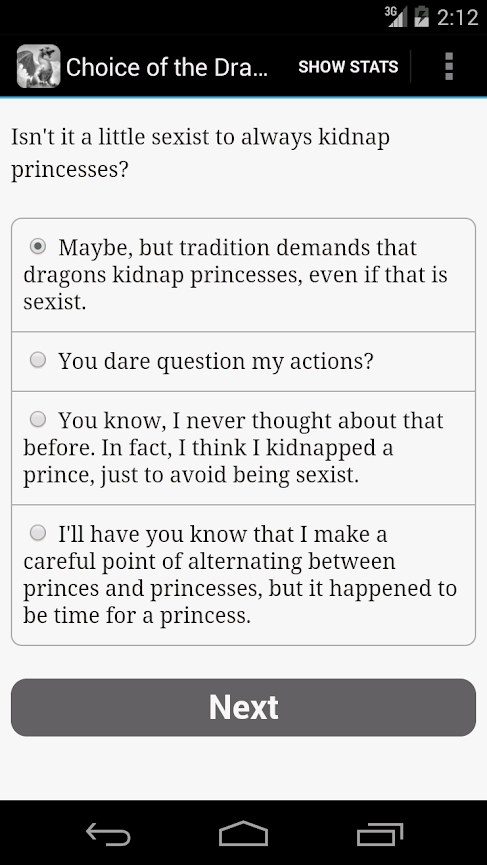Open the SHOW STATS action
This screenshot has width=487, height=865.
pos(348,67)
